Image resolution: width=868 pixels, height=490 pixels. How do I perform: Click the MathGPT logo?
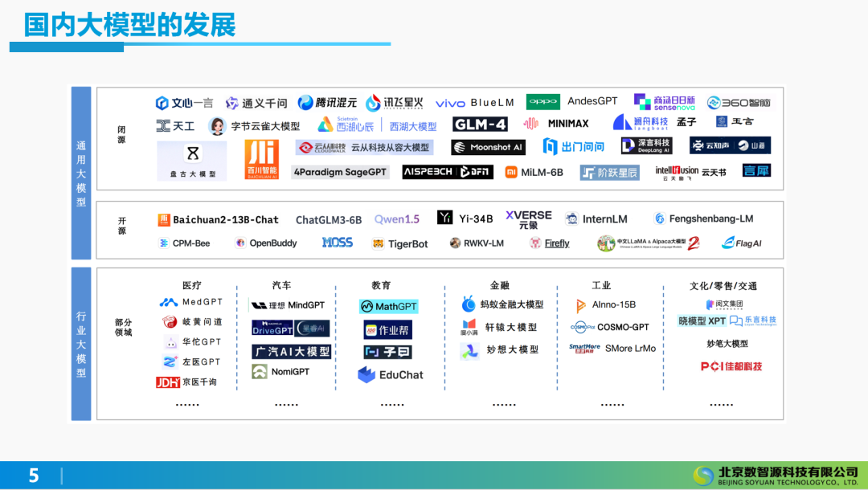click(389, 306)
